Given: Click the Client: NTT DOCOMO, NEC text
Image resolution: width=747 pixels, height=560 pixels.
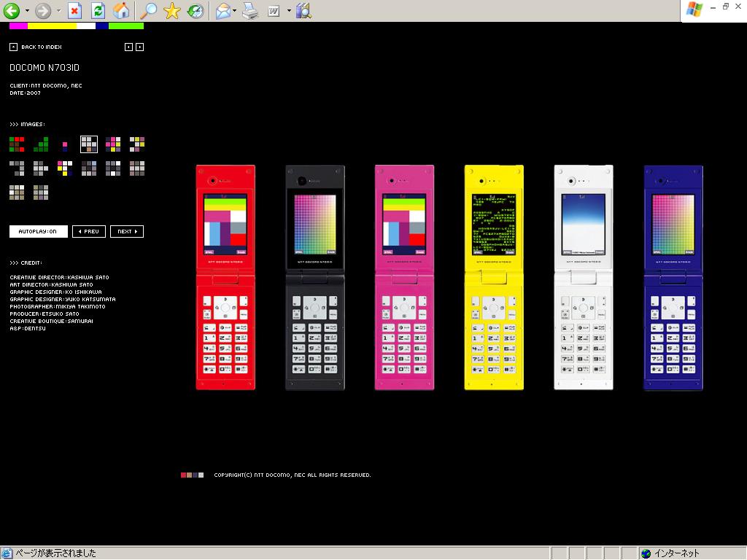Looking at the screenshot, I should pos(46,86).
